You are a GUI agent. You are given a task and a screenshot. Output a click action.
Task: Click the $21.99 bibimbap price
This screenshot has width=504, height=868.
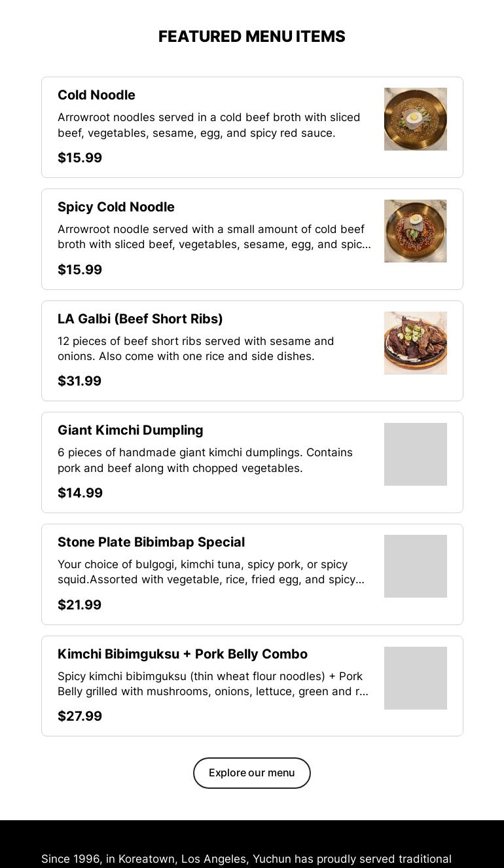click(x=80, y=606)
